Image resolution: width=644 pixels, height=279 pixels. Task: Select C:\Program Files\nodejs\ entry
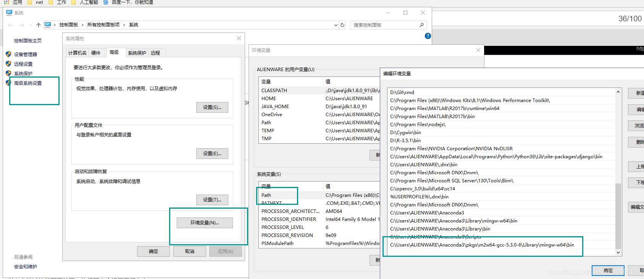pos(502,125)
